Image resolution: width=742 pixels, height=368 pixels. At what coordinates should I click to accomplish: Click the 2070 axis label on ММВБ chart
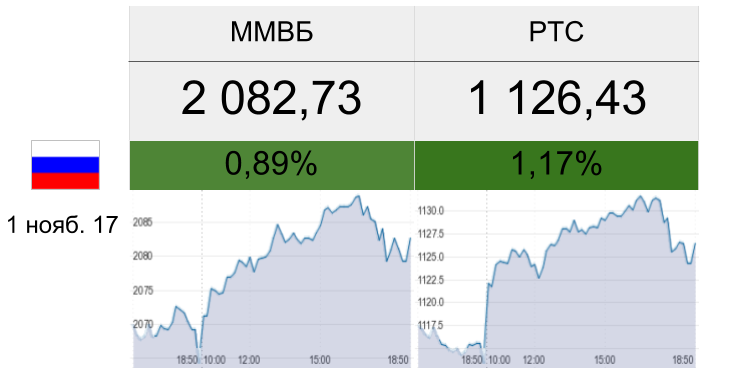[x=143, y=324]
